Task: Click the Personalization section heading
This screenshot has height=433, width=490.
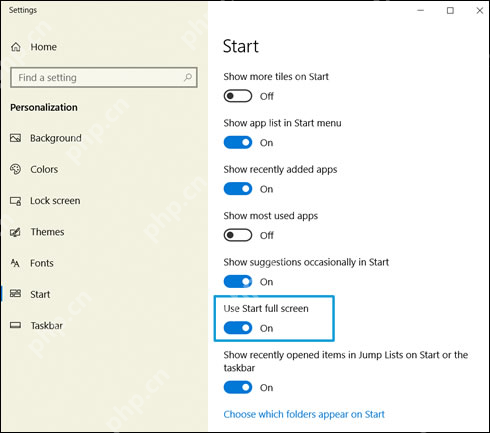Action: click(44, 107)
